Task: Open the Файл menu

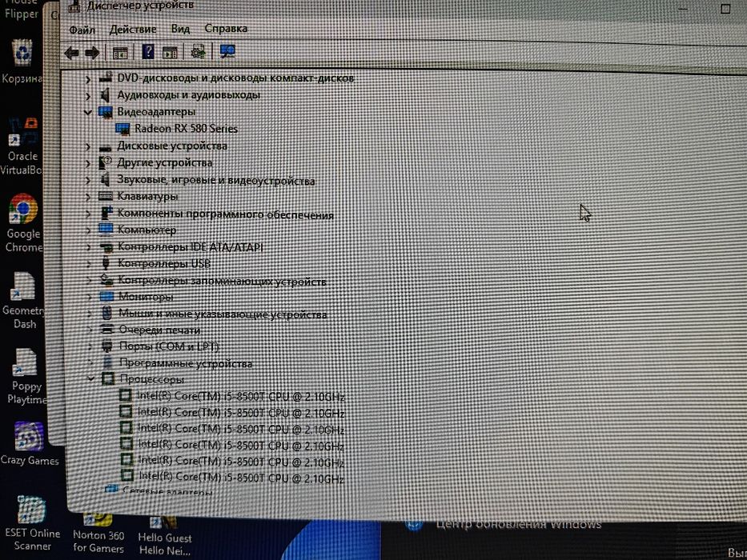Action: coord(82,30)
